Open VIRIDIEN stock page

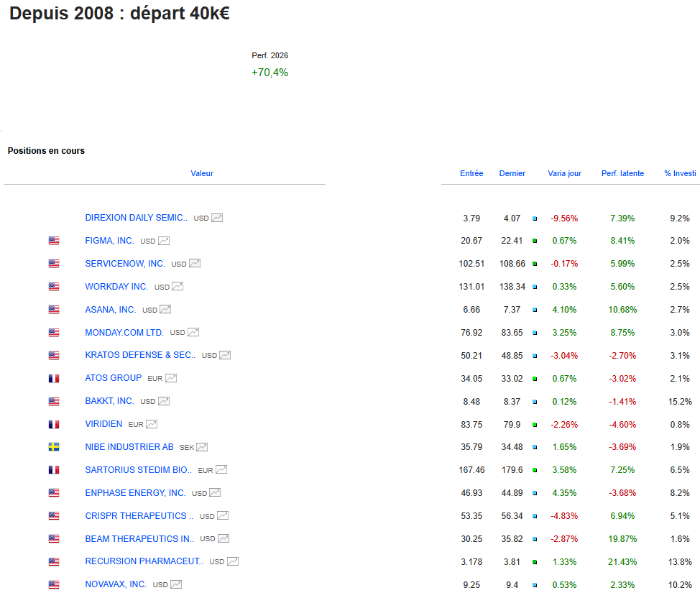103,424
